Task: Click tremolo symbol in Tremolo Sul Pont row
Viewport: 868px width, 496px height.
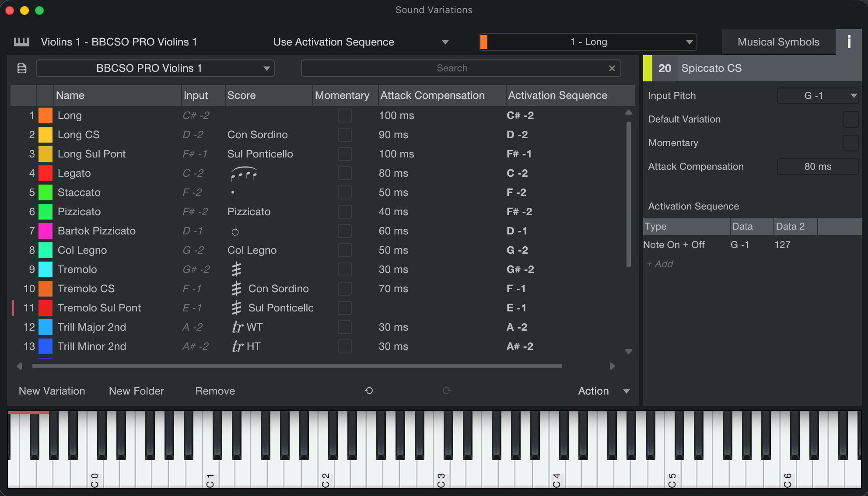Action: pyautogui.click(x=236, y=308)
